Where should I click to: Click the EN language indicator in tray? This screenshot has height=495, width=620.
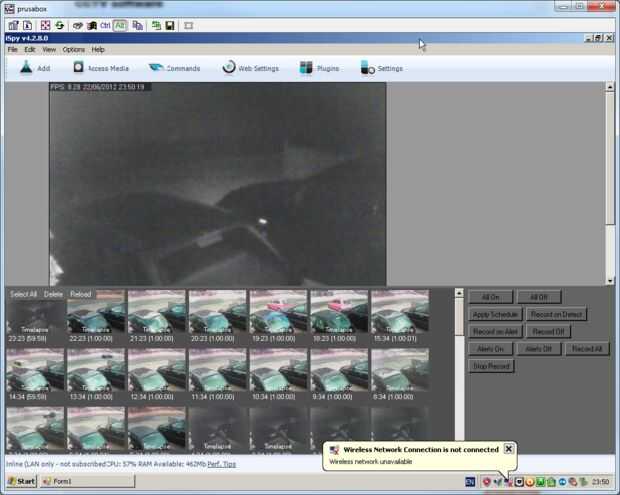471,482
